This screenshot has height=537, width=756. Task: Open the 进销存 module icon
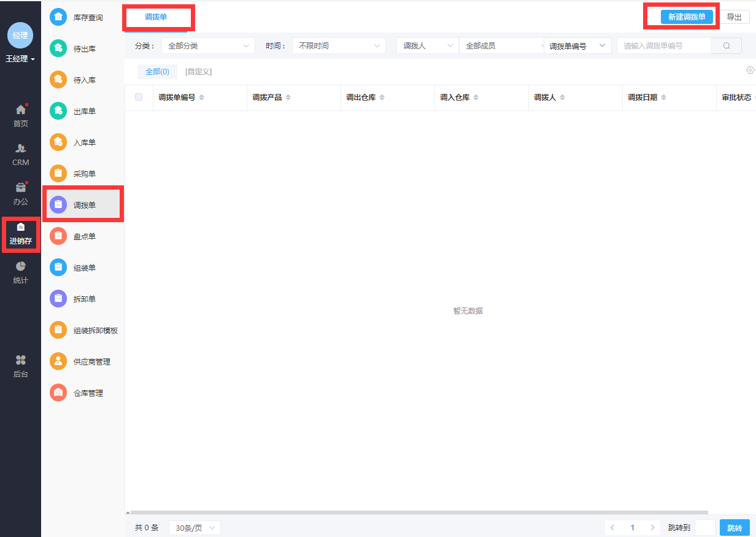point(21,227)
